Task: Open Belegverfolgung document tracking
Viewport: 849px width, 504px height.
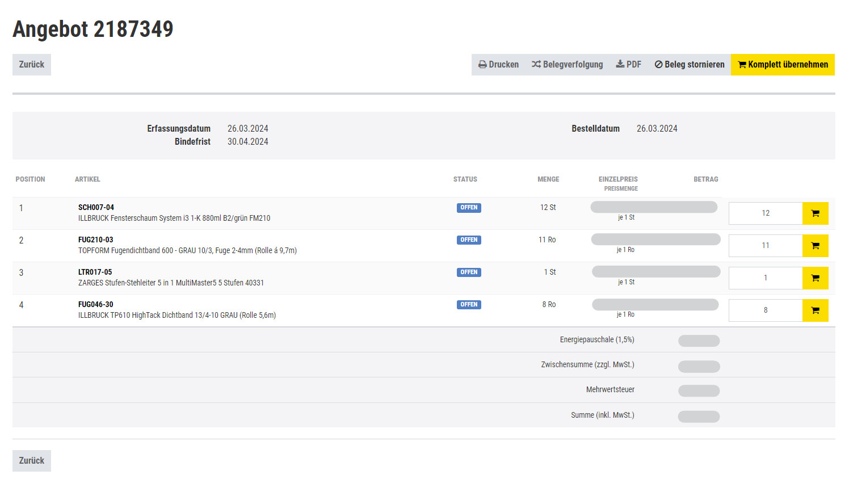Action: pyautogui.click(x=567, y=65)
